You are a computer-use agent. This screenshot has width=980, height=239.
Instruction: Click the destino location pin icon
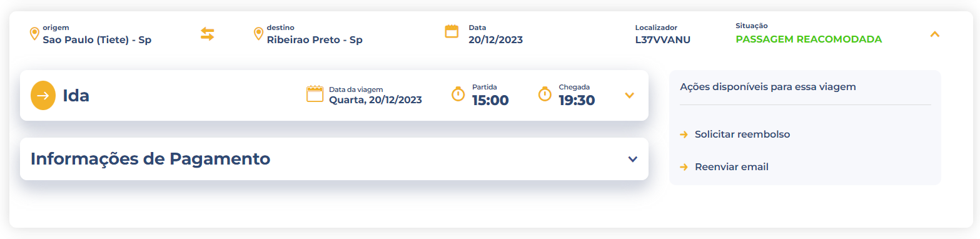tap(258, 34)
